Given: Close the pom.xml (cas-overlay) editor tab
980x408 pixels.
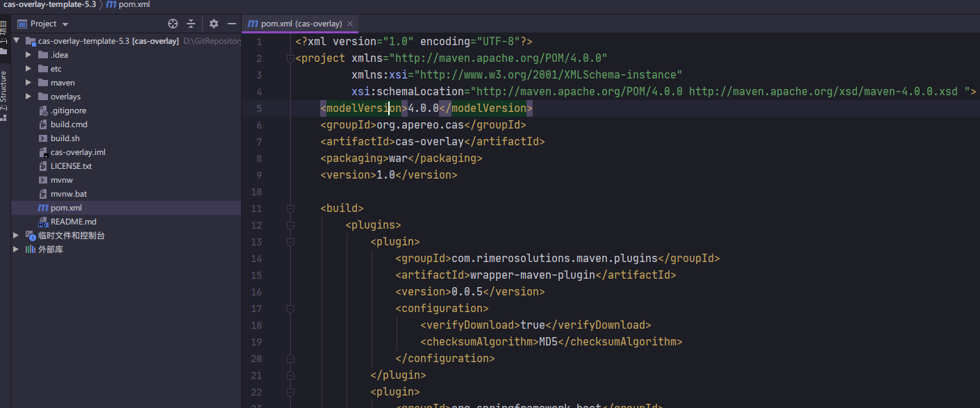Looking at the screenshot, I should 349,24.
